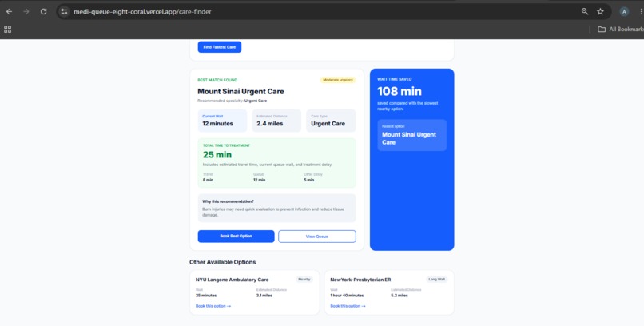Click the 25 minutes wait on NYU card
The image size is (644, 326).
pos(206,295)
